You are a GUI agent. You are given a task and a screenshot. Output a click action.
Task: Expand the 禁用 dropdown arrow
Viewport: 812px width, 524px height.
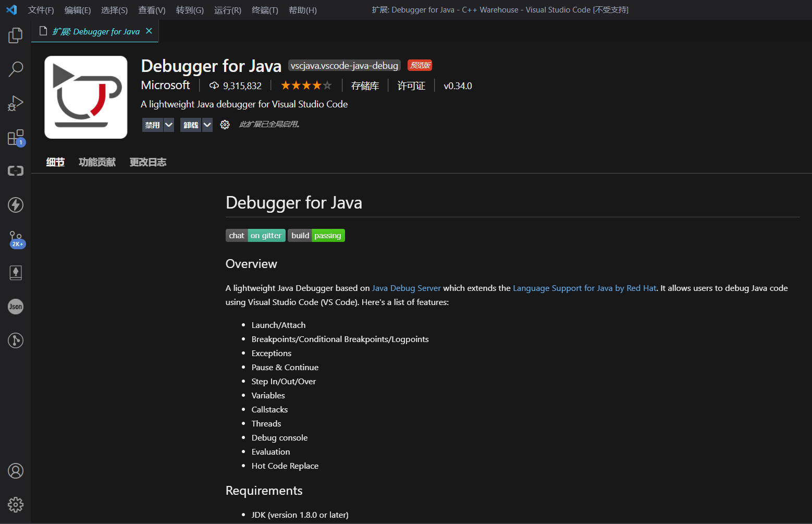pyautogui.click(x=168, y=125)
